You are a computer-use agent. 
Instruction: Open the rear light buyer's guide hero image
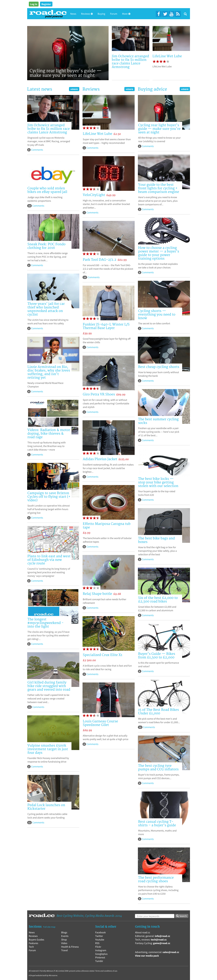(68, 53)
